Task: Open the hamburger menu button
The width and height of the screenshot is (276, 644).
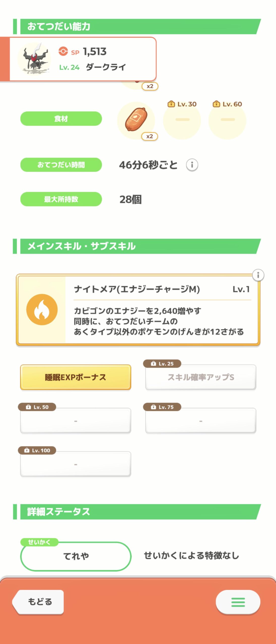Action: pos(238,602)
